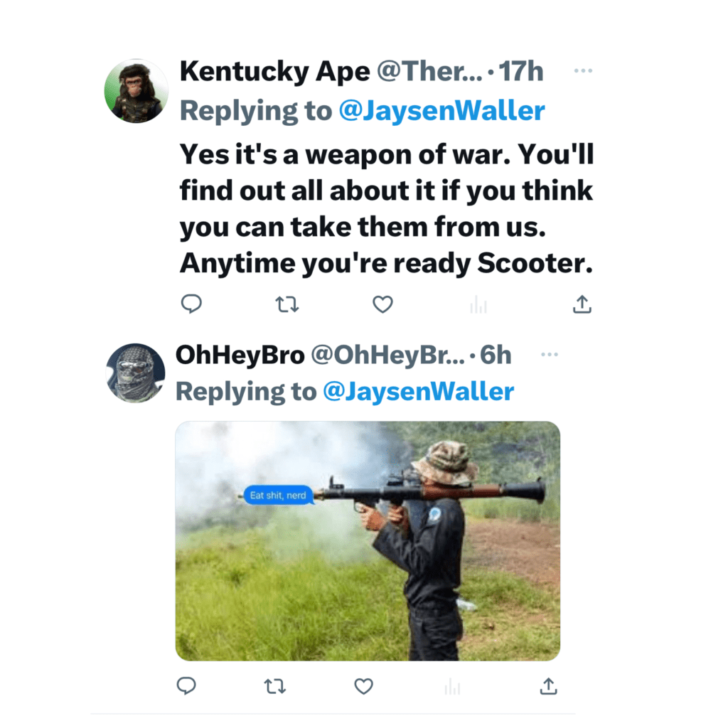View analytics for OhHeyBro's tweet
The width and height of the screenshot is (728, 728).
452,687
